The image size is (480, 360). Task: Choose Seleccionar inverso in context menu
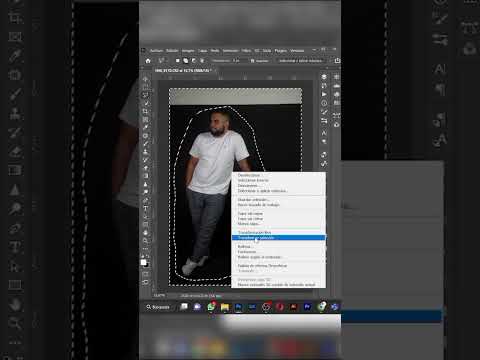278,180
